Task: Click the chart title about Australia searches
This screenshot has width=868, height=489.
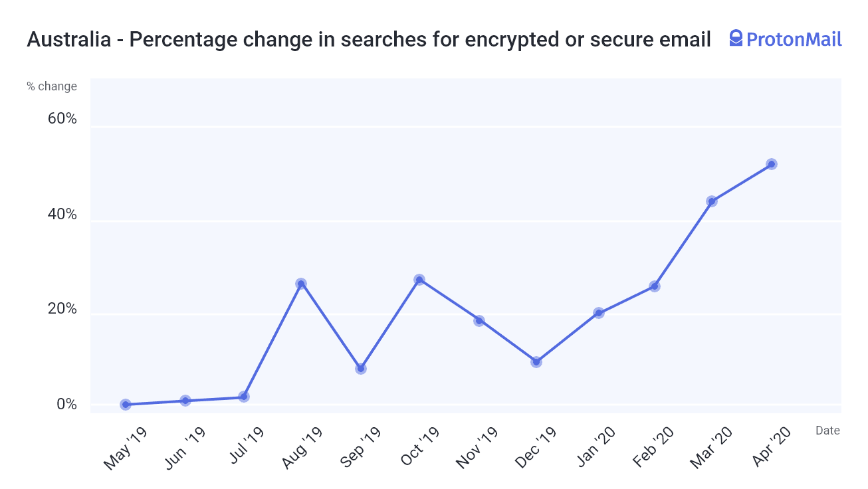Action: coord(369,40)
